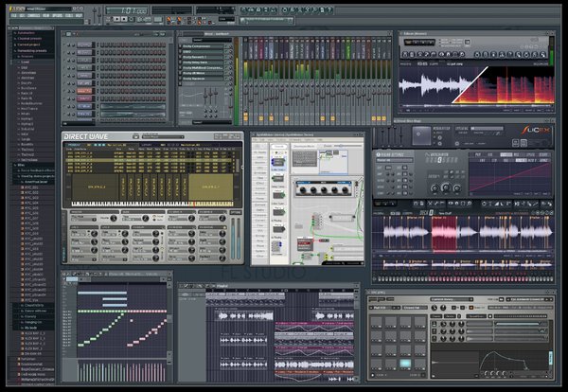Select the pink-red channel button in step sequencer
568x392 pixels.
point(84,98)
